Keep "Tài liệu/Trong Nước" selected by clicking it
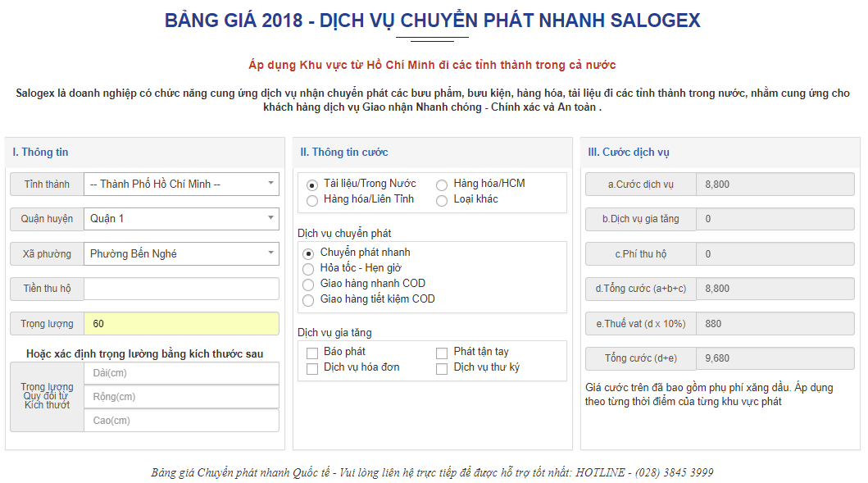 311,184
